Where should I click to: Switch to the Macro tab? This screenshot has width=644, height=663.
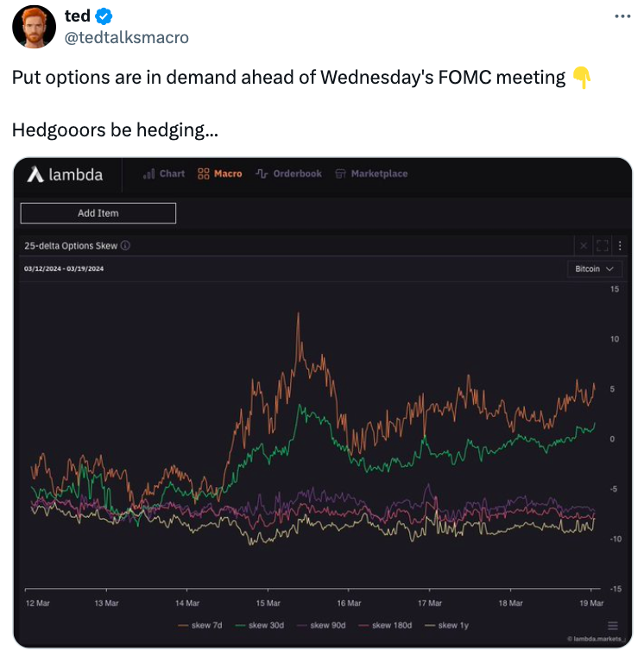[220, 174]
